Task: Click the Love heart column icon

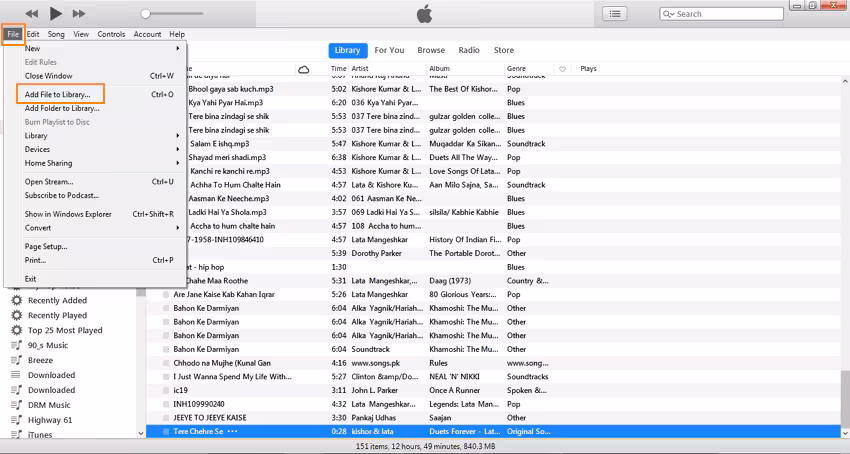Action: (563, 69)
